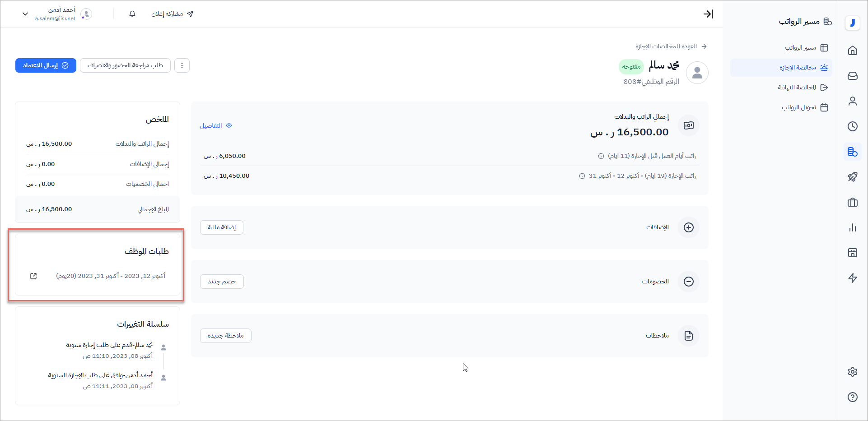
Task: Select مخالصة الإجازة menu item
Action: (x=798, y=68)
